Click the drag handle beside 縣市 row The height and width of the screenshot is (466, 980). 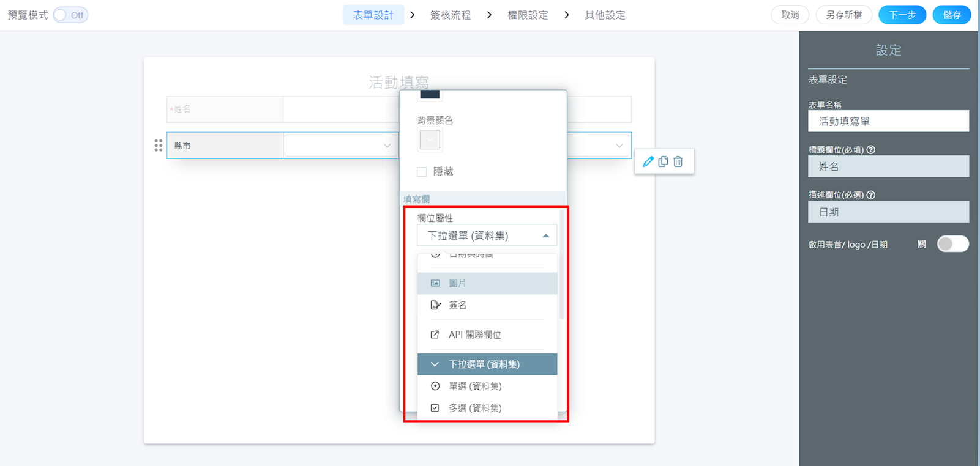pyautogui.click(x=159, y=146)
